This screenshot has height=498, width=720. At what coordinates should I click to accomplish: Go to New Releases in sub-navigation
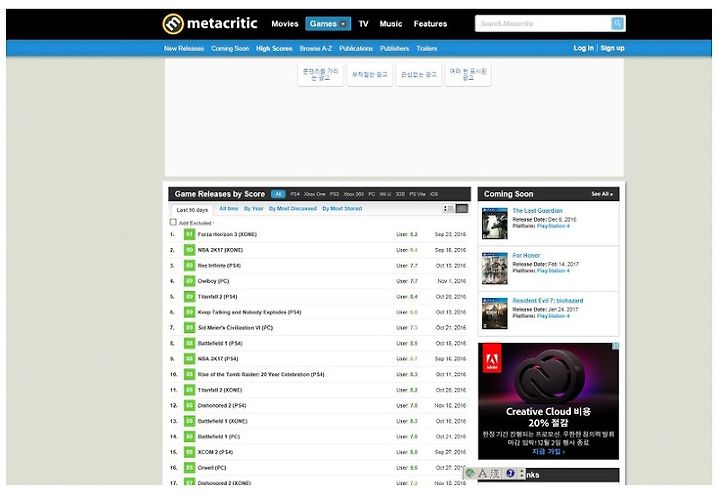[x=184, y=48]
